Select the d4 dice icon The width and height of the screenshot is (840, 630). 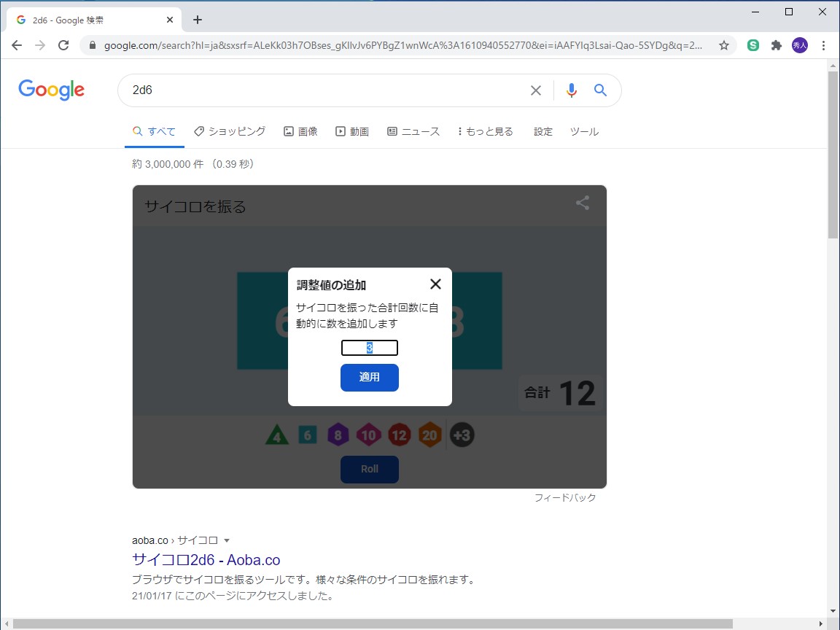[x=276, y=435]
